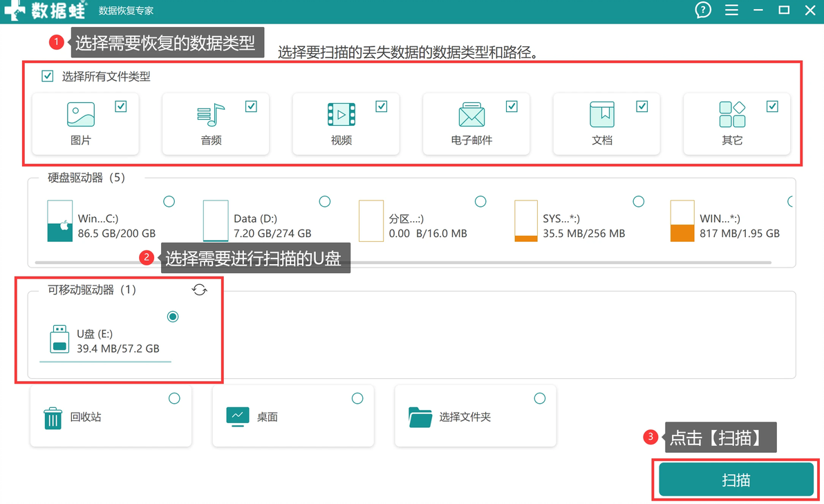Select the 其它 other types icon
The height and width of the screenshot is (504, 824).
tap(732, 114)
